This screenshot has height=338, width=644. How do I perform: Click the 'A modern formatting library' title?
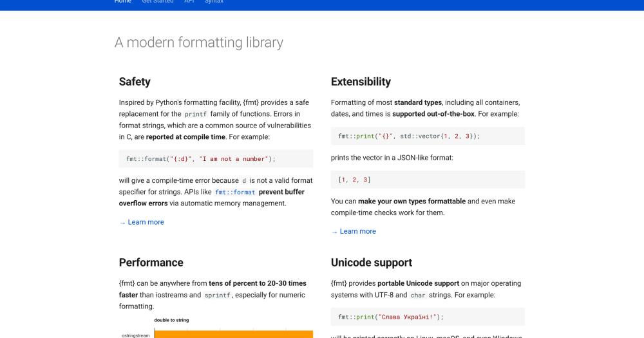[199, 42]
